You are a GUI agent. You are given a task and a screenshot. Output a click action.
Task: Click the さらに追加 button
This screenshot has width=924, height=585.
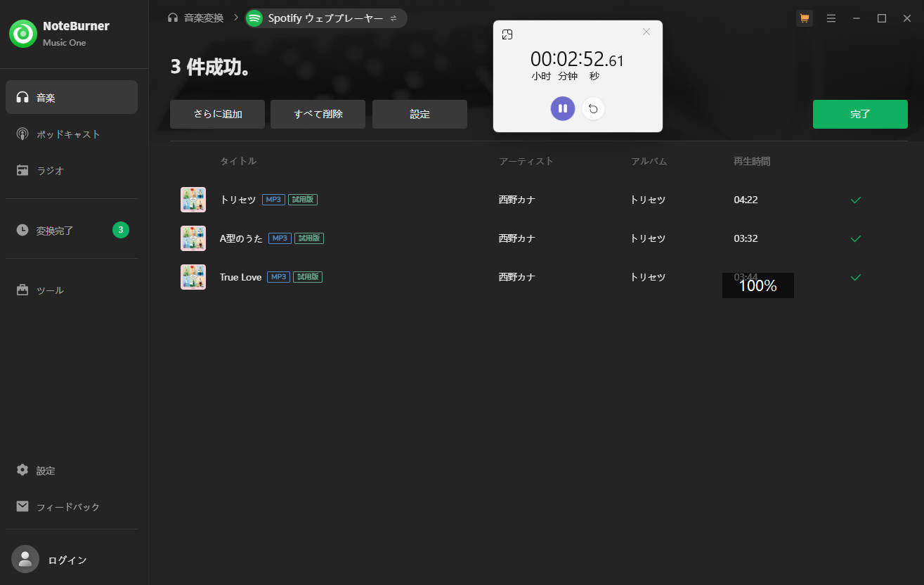pyautogui.click(x=217, y=114)
